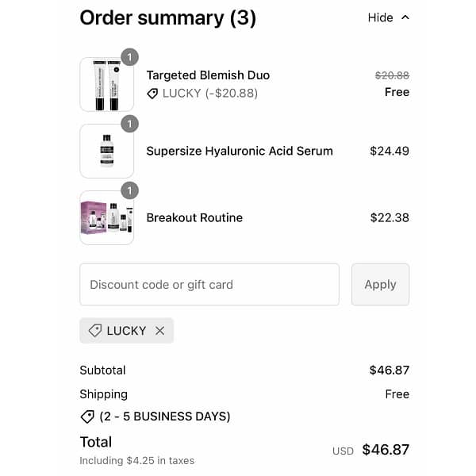
Task: Click quantity badge on Breakout Routine
Action: click(130, 190)
